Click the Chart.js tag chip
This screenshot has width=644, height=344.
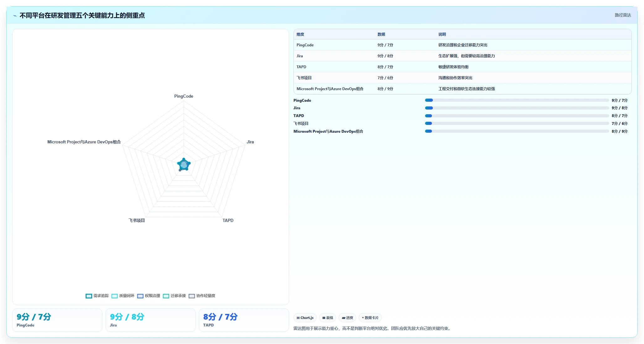coord(305,318)
